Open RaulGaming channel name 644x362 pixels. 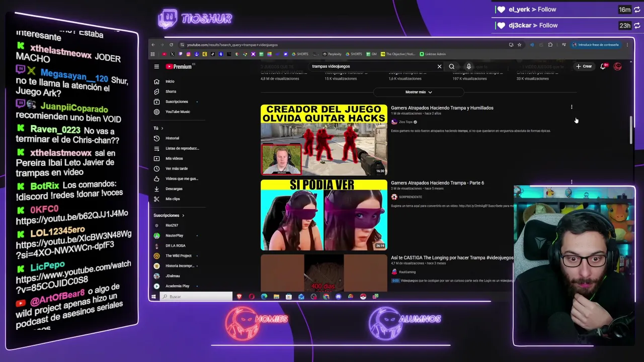click(x=407, y=272)
